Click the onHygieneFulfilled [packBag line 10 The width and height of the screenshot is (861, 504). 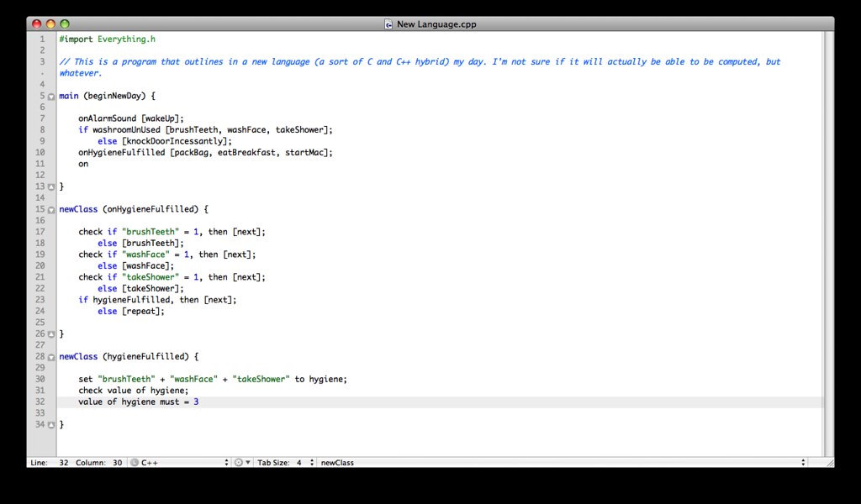click(205, 153)
